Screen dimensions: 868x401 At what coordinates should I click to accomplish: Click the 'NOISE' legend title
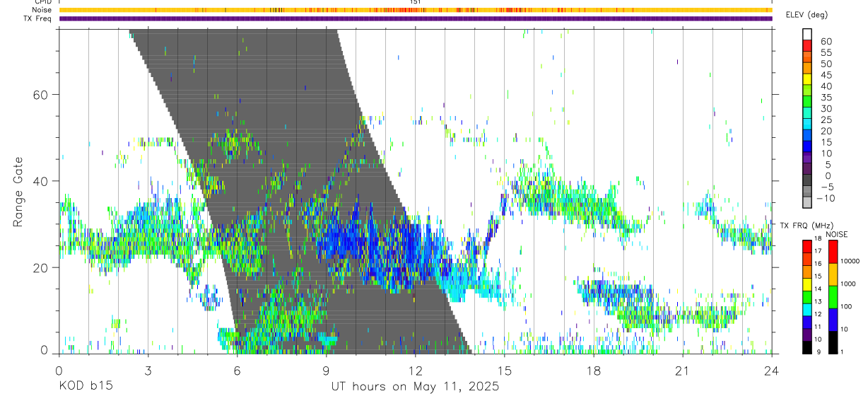coord(838,234)
